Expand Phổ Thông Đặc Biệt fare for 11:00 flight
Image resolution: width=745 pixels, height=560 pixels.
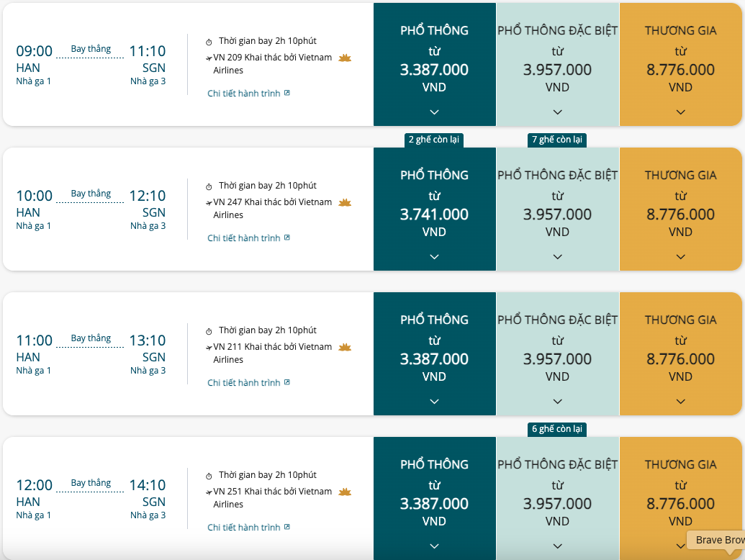(x=558, y=402)
